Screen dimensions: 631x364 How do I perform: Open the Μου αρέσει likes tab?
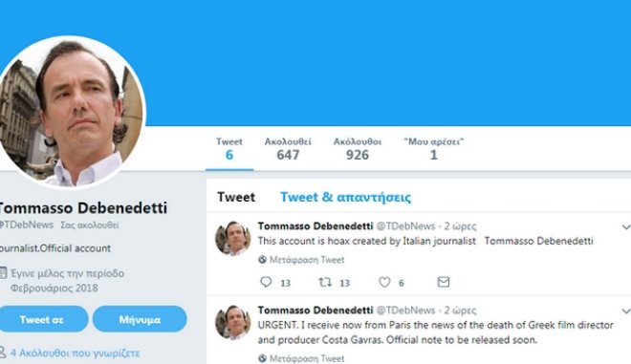(x=434, y=149)
